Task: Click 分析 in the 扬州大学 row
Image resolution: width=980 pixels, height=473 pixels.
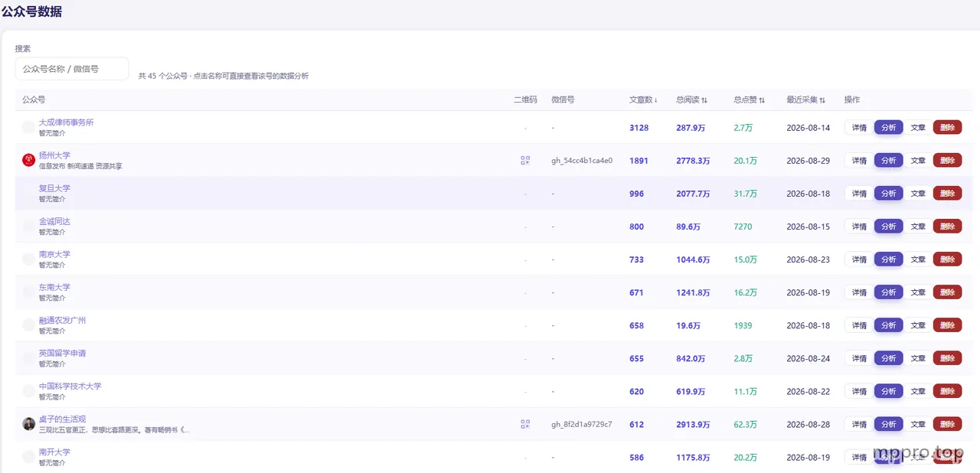Action: (x=889, y=161)
